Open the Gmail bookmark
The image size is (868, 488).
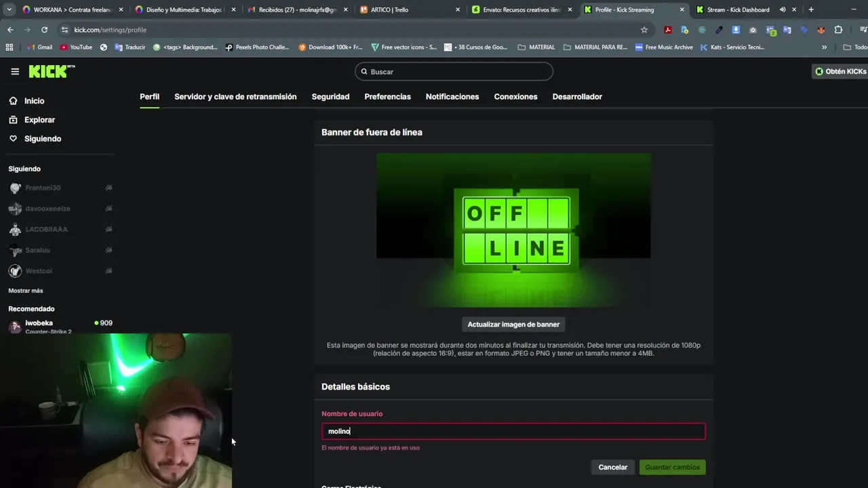point(39,47)
